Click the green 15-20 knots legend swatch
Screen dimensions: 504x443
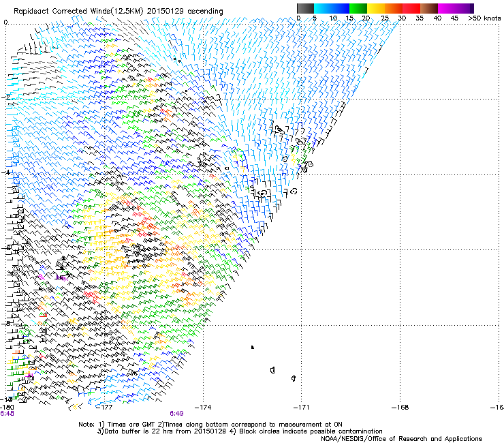click(358, 8)
